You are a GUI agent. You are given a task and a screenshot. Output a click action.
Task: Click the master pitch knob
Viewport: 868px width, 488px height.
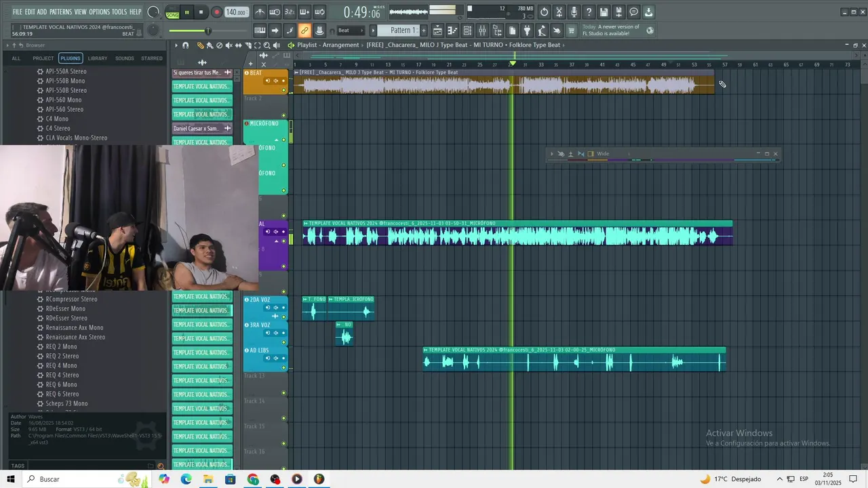click(154, 30)
